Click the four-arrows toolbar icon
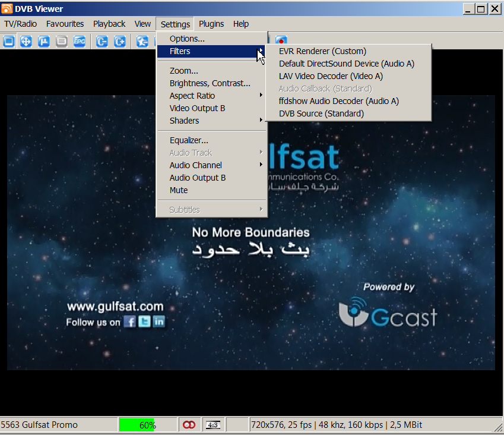The width and height of the screenshot is (504, 435). pos(26,42)
